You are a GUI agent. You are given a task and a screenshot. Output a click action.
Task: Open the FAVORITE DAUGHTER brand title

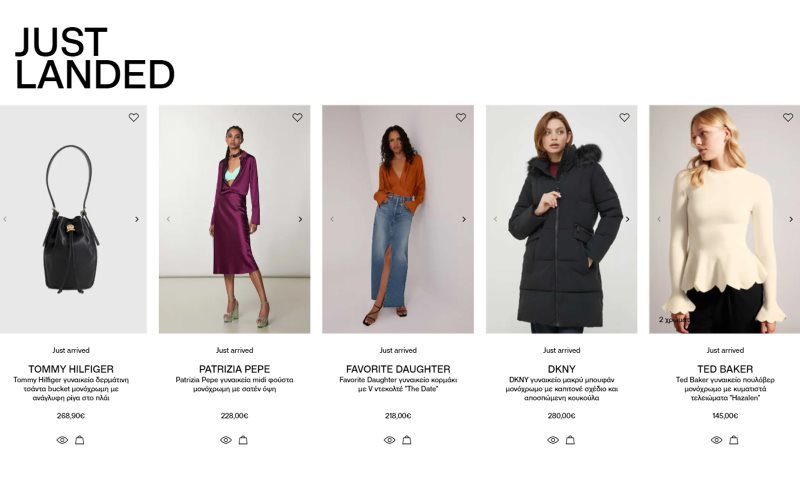[398, 369]
